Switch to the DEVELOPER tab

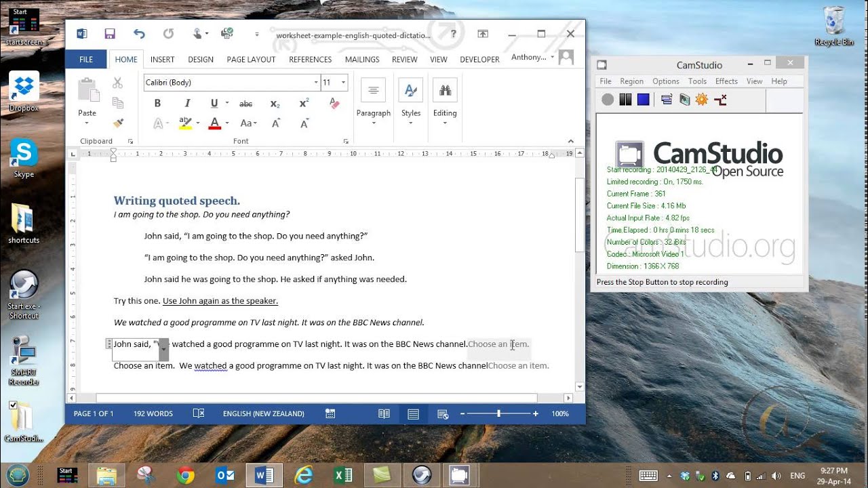(479, 60)
